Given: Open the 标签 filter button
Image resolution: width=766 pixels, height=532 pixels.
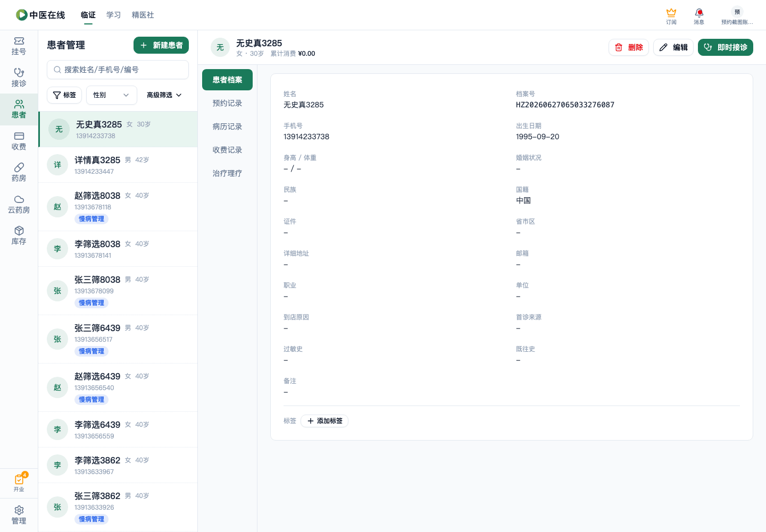Looking at the screenshot, I should [x=64, y=95].
